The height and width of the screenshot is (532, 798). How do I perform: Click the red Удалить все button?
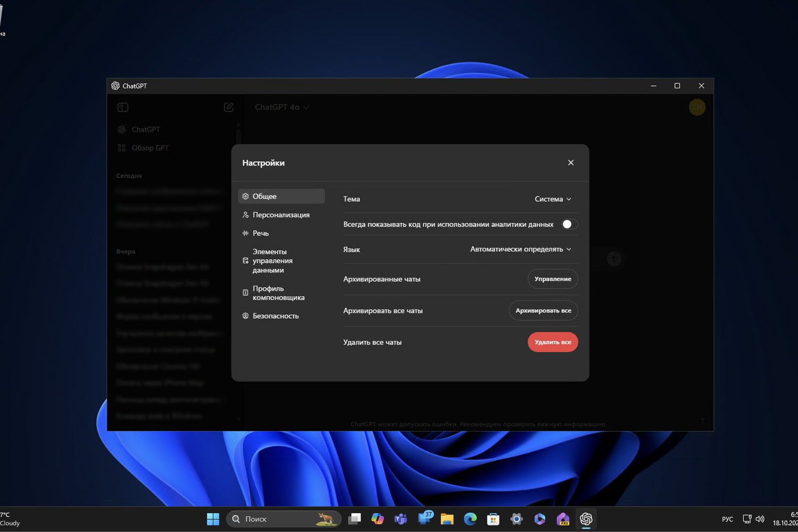pyautogui.click(x=553, y=342)
